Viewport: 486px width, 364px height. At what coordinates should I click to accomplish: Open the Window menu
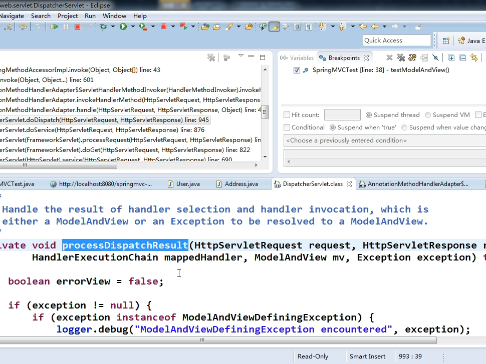(x=114, y=16)
